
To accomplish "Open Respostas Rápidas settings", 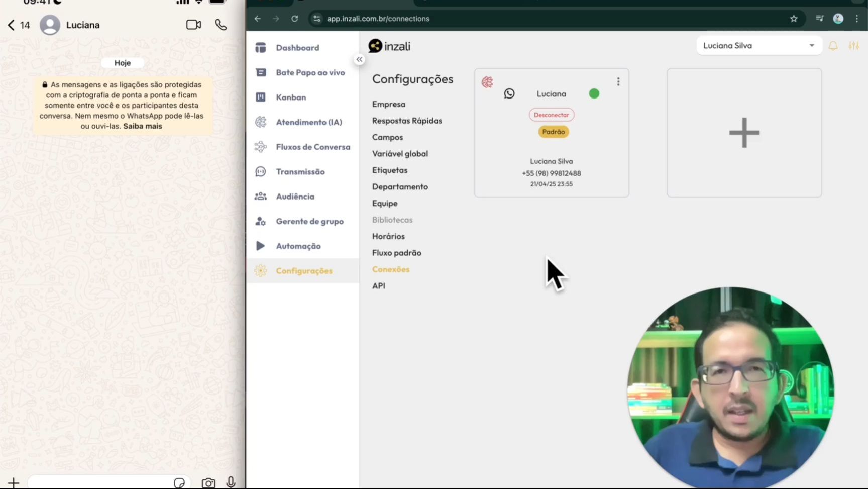I will point(407,121).
